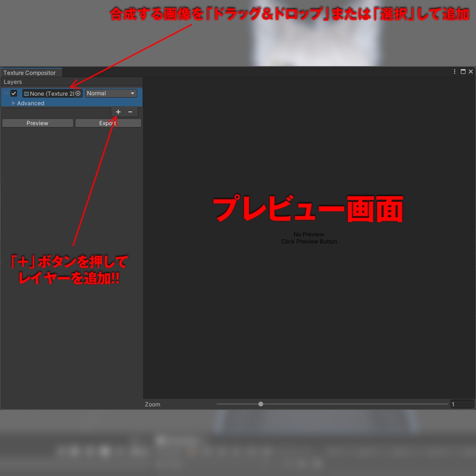Click the zoom value input field showing 1
This screenshot has height=476, width=476.
pyautogui.click(x=462, y=404)
